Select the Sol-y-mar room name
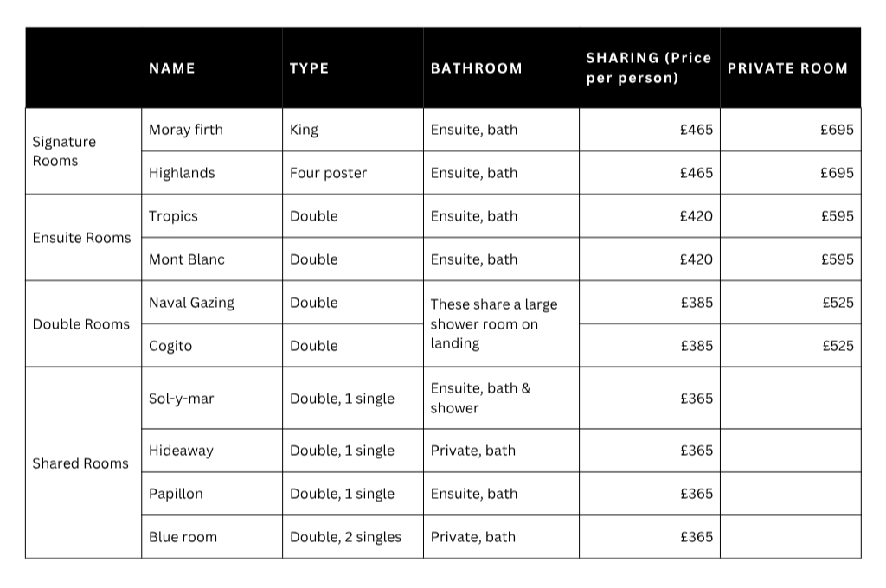This screenshot has width=886, height=588. [182, 399]
